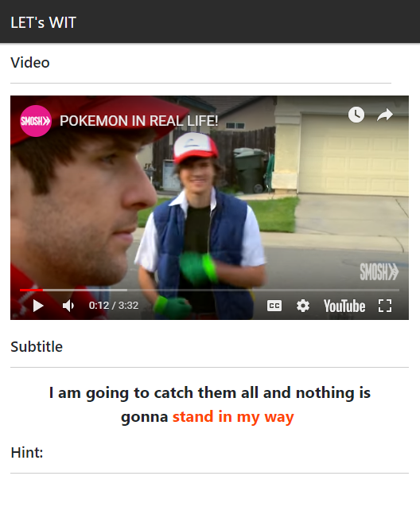Click the 0:12 / 3:32 time display

click(114, 306)
